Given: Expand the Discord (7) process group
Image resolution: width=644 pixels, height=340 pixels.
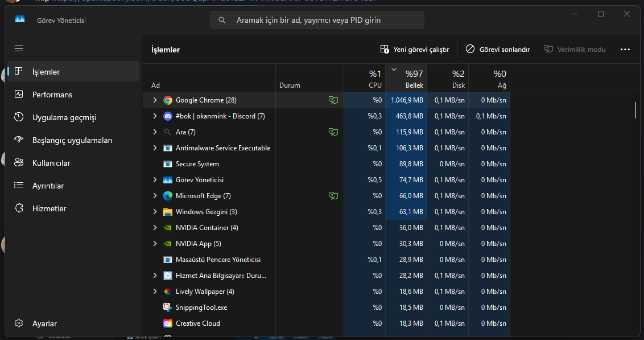Looking at the screenshot, I should (155, 116).
